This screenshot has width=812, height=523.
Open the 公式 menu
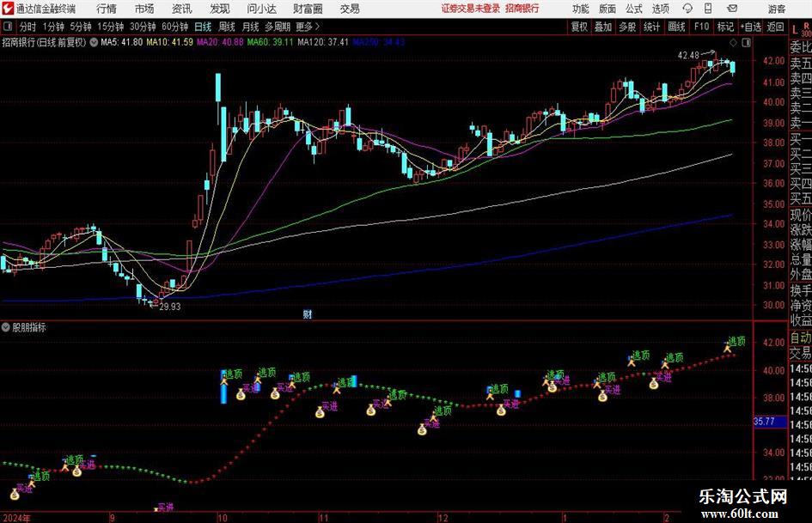[634, 9]
